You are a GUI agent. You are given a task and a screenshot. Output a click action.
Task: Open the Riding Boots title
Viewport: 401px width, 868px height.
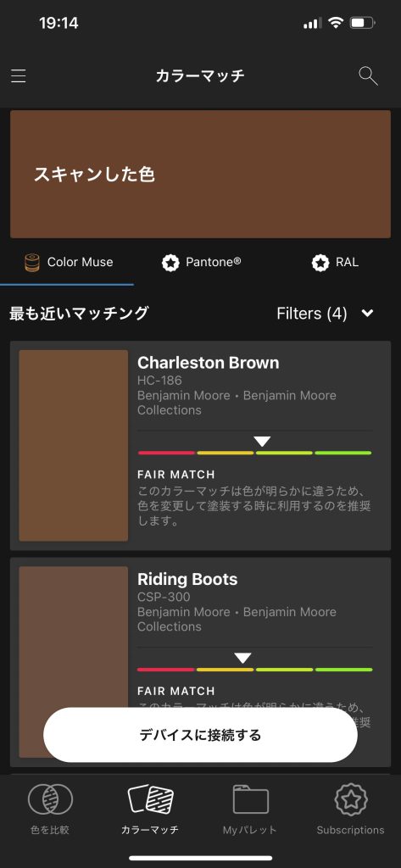pos(187,580)
